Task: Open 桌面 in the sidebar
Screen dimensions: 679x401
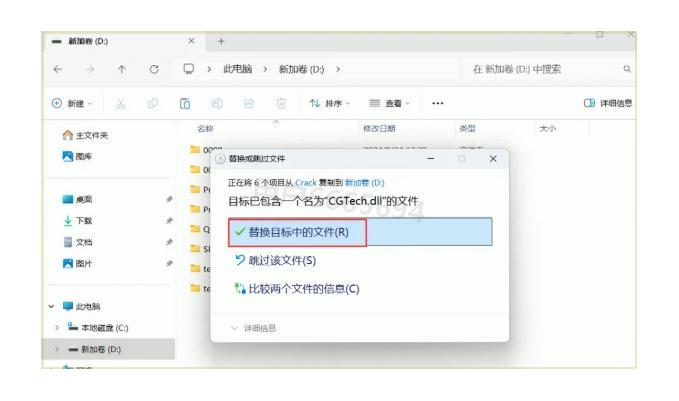Action: (77, 199)
